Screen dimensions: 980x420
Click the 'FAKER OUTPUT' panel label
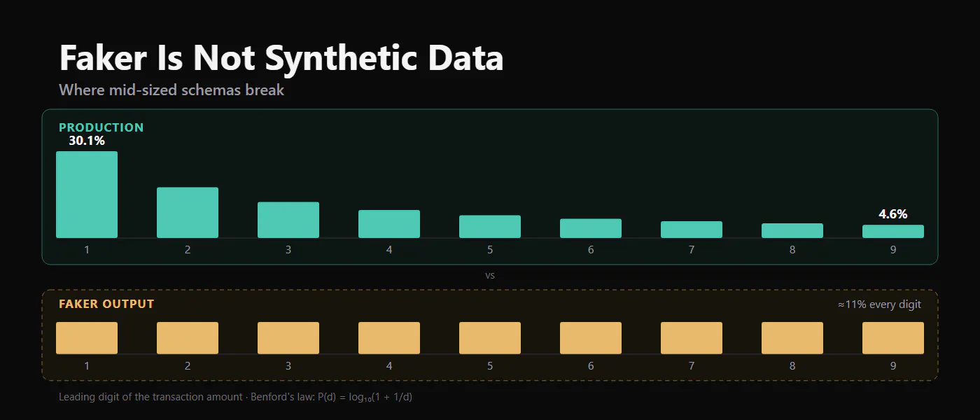[106, 304]
